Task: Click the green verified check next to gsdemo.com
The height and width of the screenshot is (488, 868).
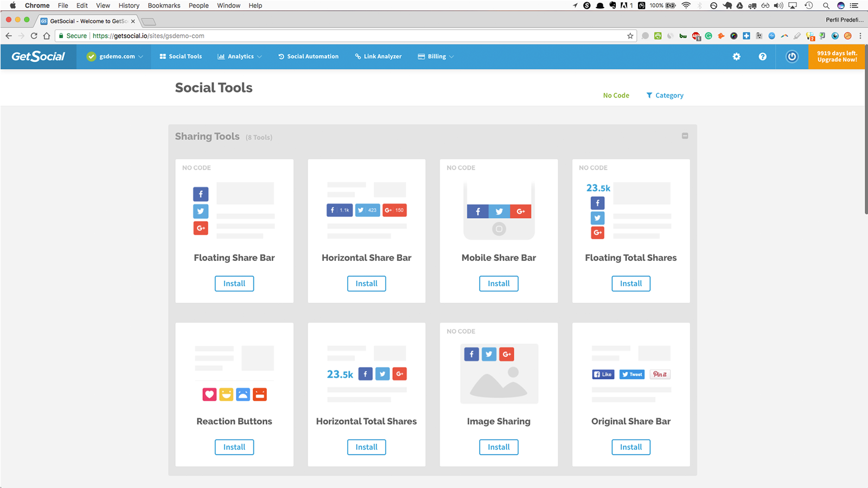Action: (91, 56)
